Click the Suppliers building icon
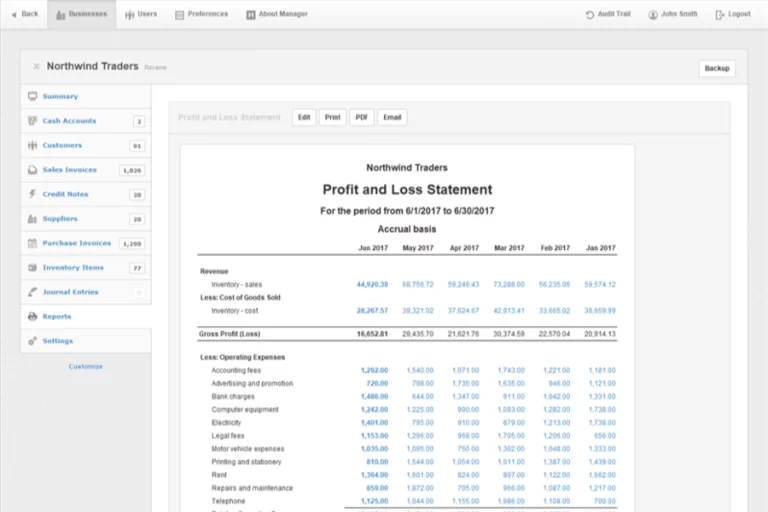The height and width of the screenshot is (512, 768). click(32, 219)
